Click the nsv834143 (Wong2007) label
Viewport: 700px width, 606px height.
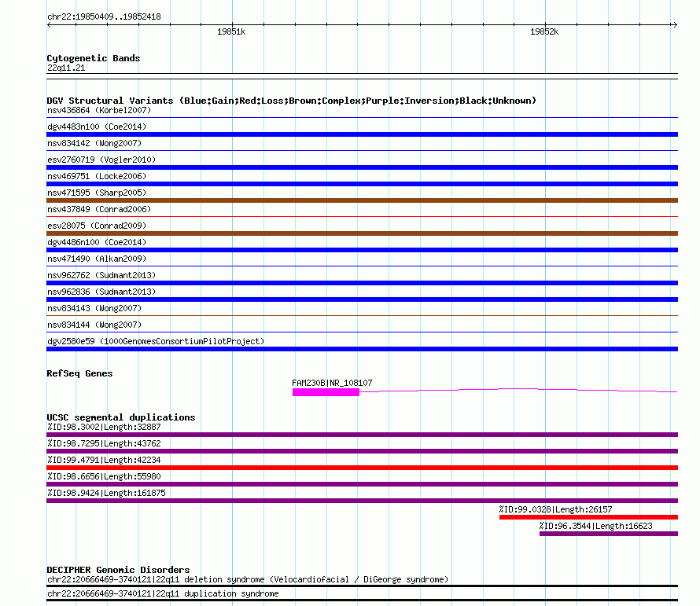pyautogui.click(x=94, y=308)
